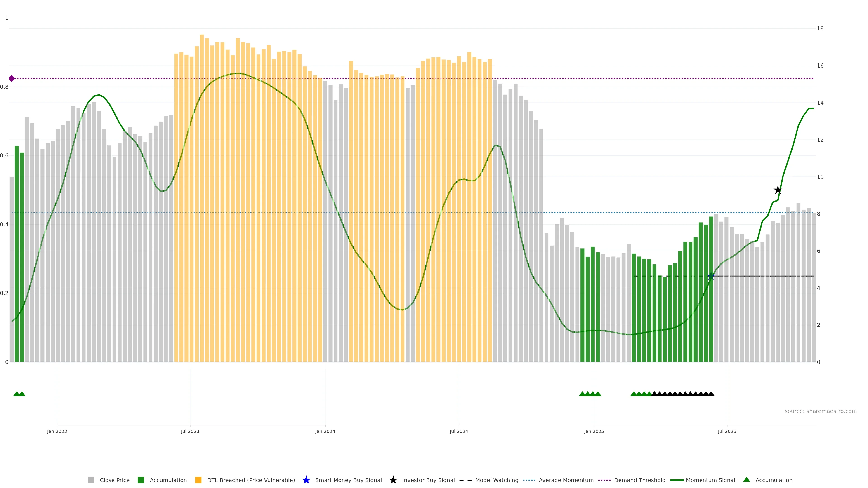The width and height of the screenshot is (868, 488).
Task: Click the orange DTL Breached legend swatch
Action: pos(198,480)
